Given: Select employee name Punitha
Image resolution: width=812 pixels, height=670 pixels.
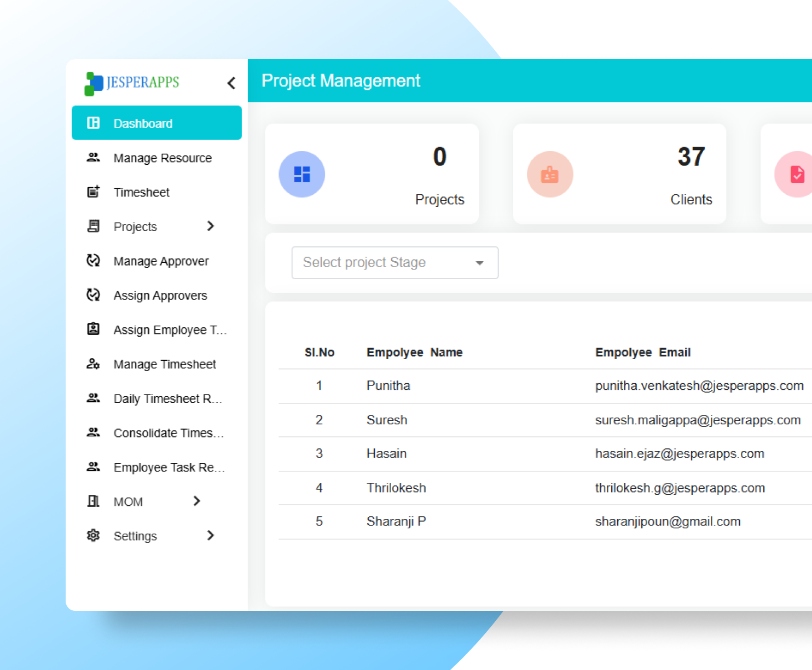Looking at the screenshot, I should coord(388,386).
